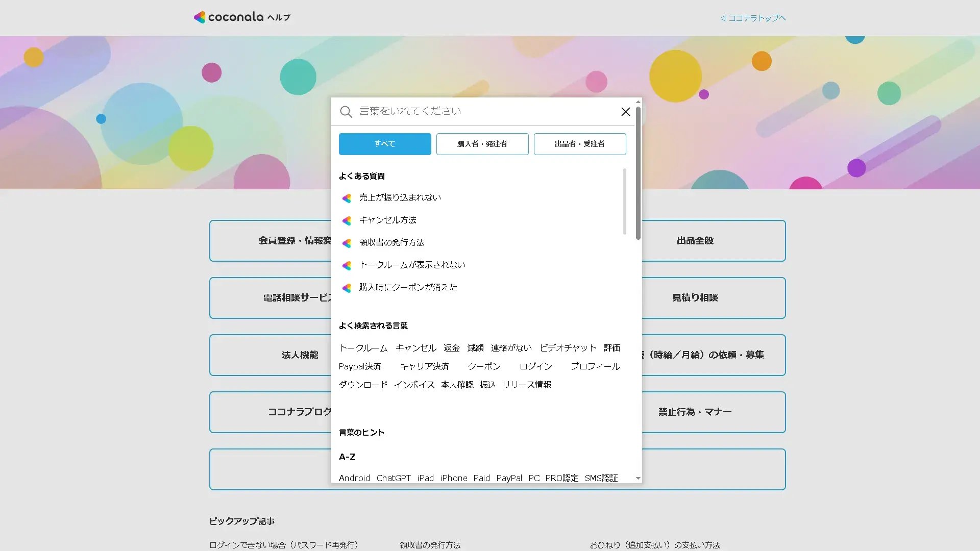Select keyword 本人確認
Viewport: 980px width, 551px height.
(x=457, y=385)
